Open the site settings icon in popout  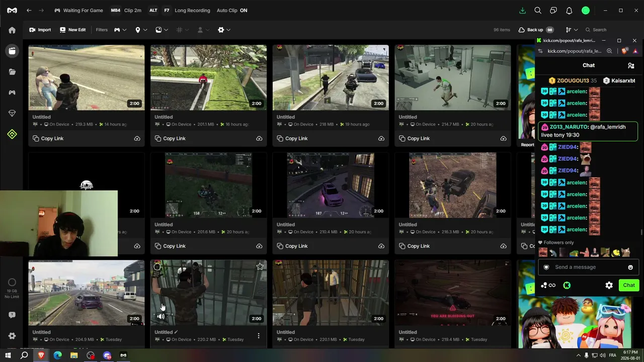(540, 51)
